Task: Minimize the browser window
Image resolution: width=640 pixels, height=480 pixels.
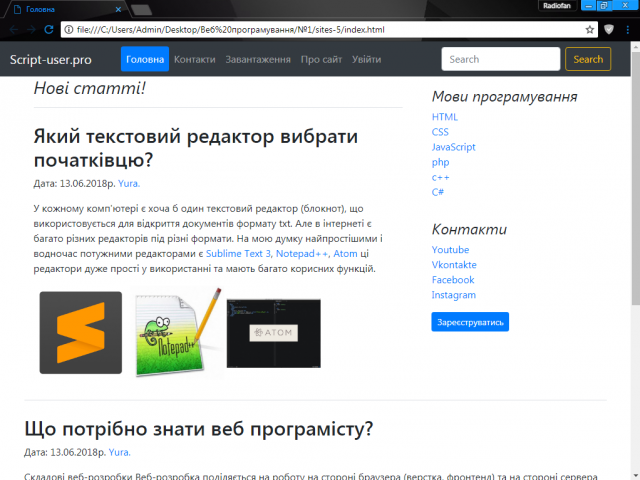Action: coord(588,5)
